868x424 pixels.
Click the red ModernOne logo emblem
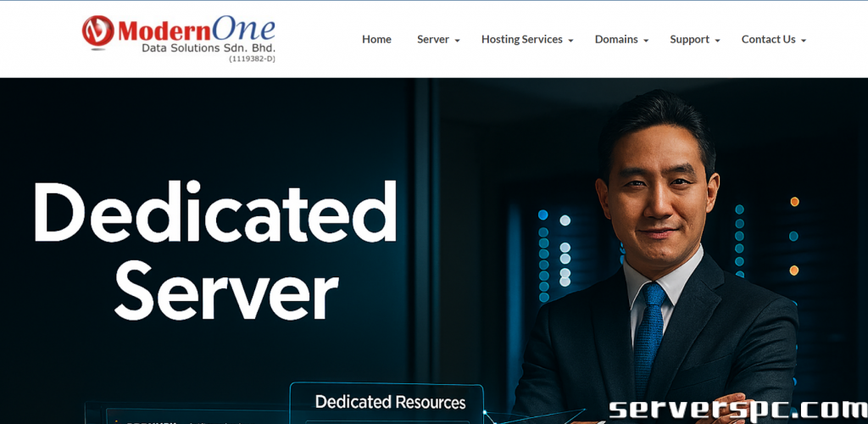(97, 31)
